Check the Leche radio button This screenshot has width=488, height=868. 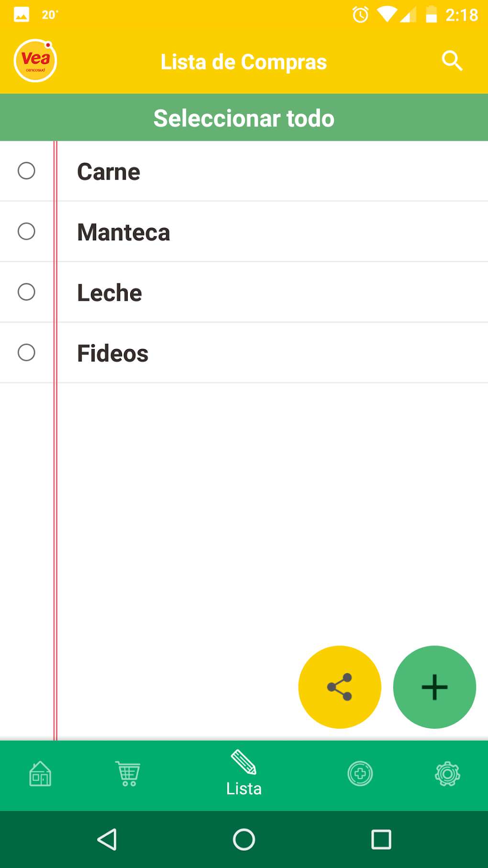coord(26,292)
